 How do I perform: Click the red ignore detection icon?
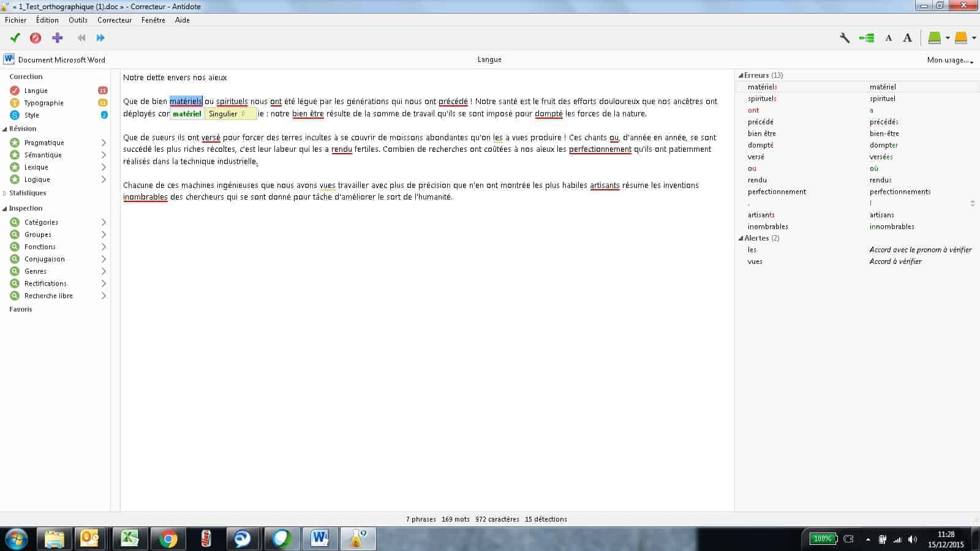coord(36,38)
